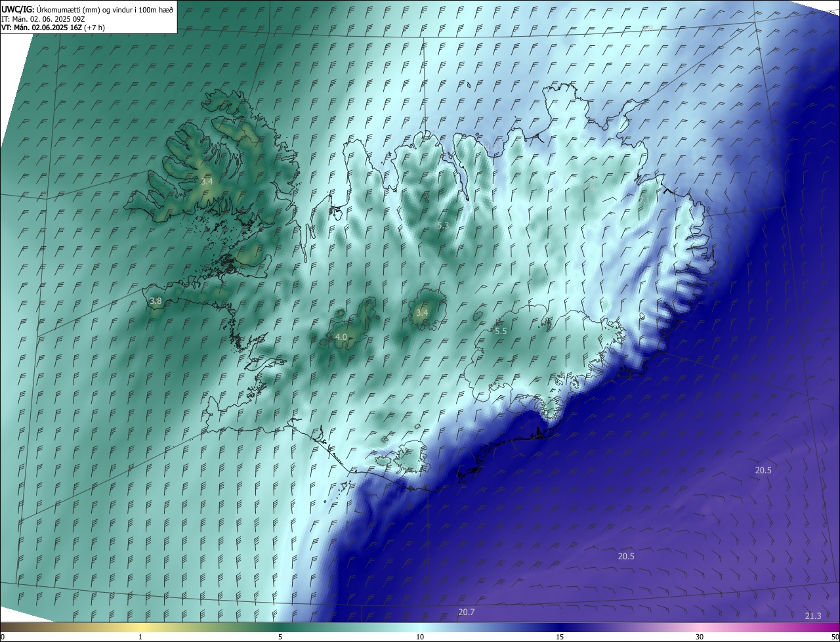
Task: Click the 1 tick label on the colour scale
Action: point(140,637)
